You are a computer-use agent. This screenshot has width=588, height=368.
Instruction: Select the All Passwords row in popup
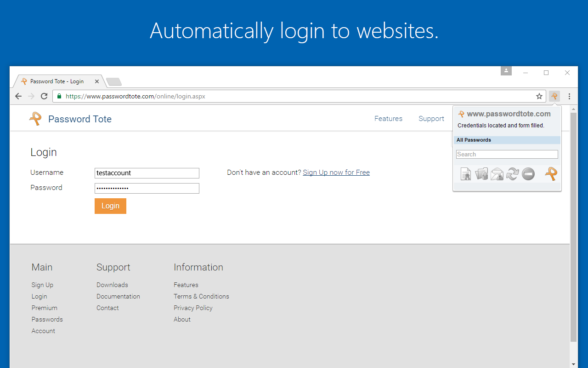pyautogui.click(x=507, y=140)
